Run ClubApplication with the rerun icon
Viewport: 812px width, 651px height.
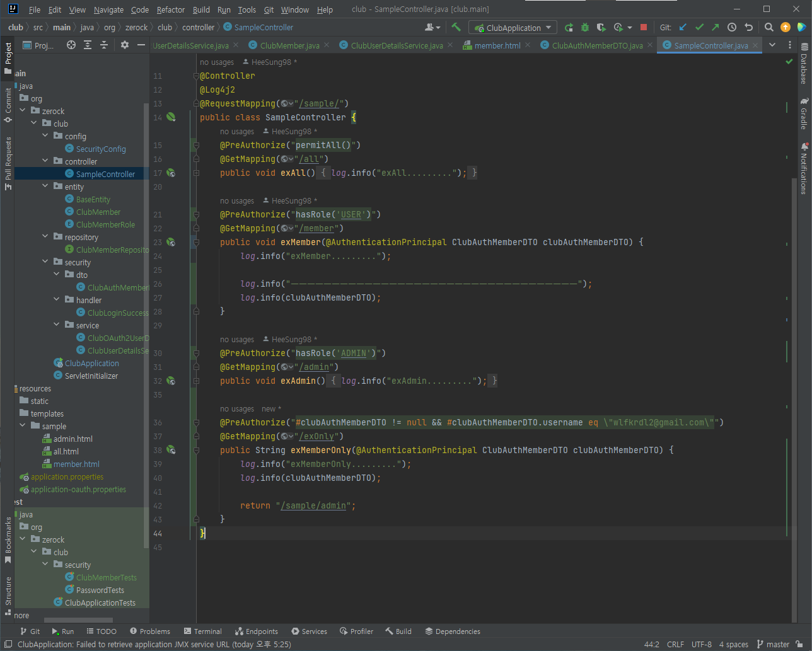(569, 27)
